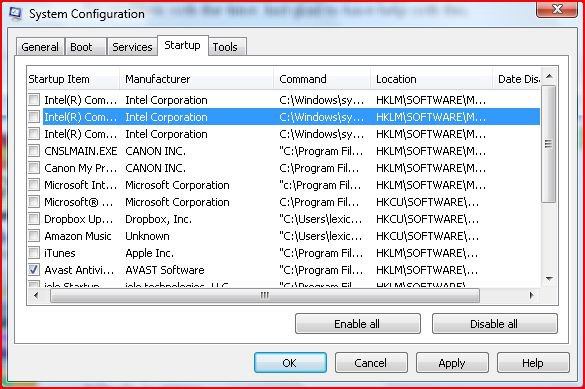Uncheck the Avast Antivi... checkbox
Viewport: 585px width, 389px height.
pyautogui.click(x=34, y=270)
